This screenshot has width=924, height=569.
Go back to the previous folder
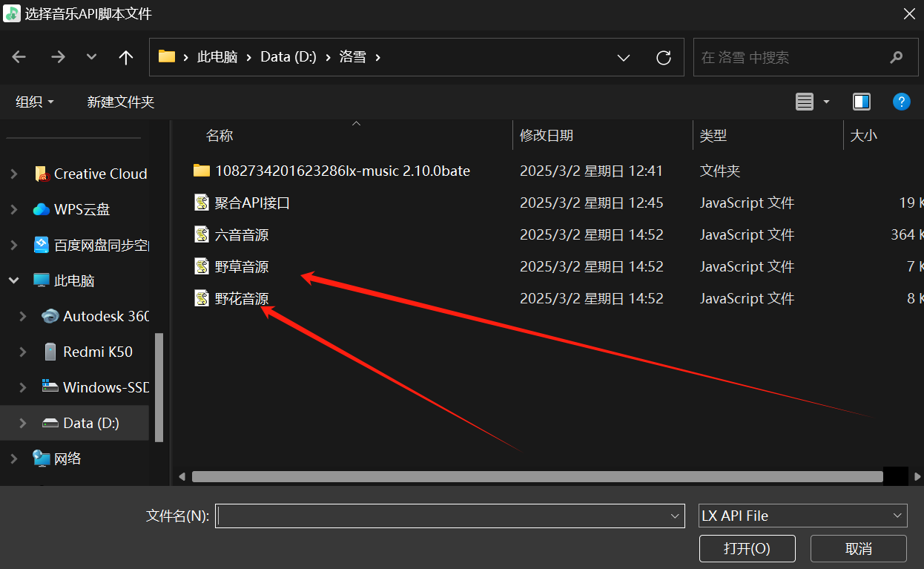coord(19,57)
